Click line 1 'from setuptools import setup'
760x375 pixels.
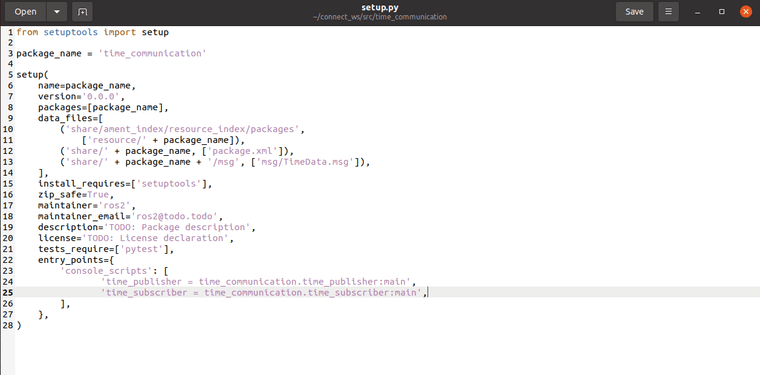click(x=93, y=32)
